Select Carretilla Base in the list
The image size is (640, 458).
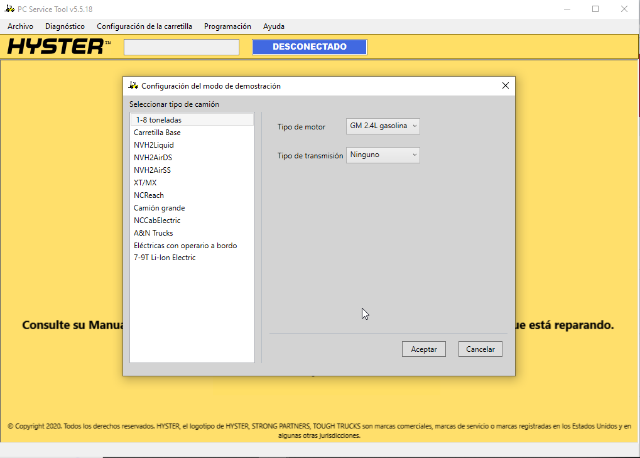[157, 132]
